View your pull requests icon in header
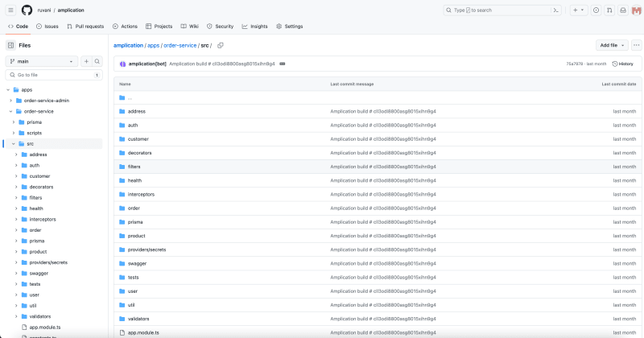Image resolution: width=644 pixels, height=338 pixels. click(x=609, y=10)
